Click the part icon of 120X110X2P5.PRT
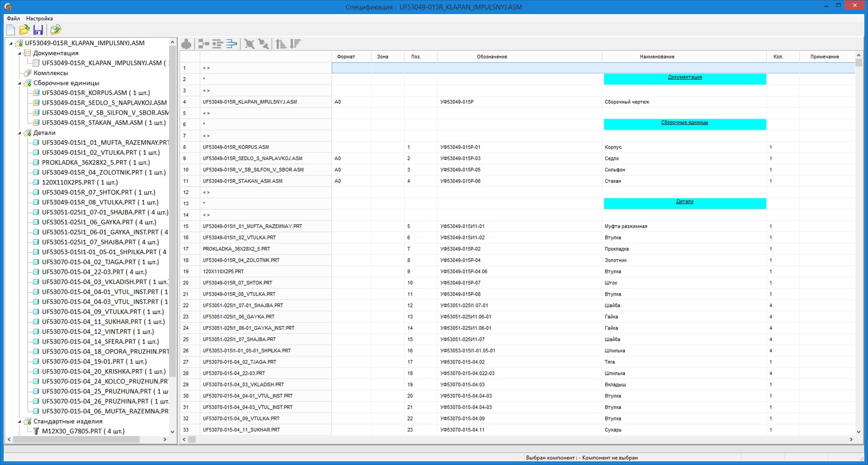The height and width of the screenshot is (465, 868). [x=36, y=182]
